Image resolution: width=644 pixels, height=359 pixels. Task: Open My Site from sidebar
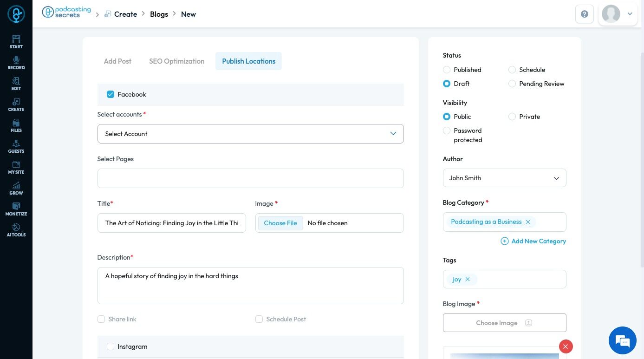[x=16, y=167]
